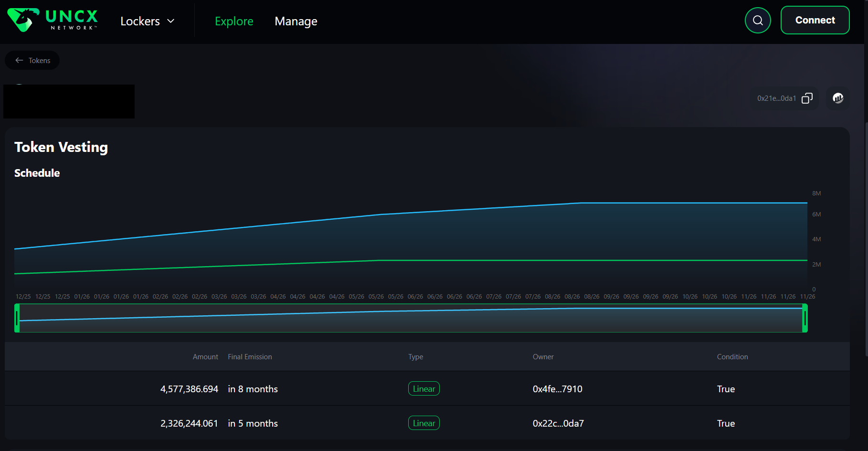Image resolution: width=868 pixels, height=451 pixels.
Task: Click Linear badge in the 5 months row
Action: click(423, 423)
